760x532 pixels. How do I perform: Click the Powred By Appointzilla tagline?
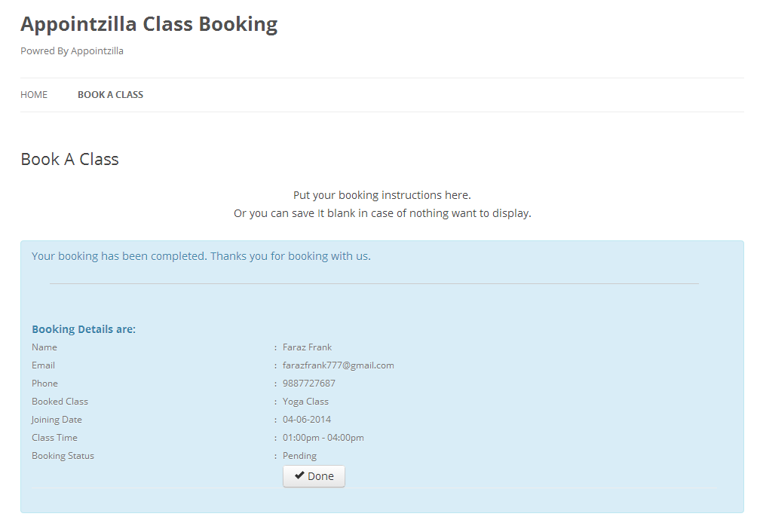pos(72,51)
